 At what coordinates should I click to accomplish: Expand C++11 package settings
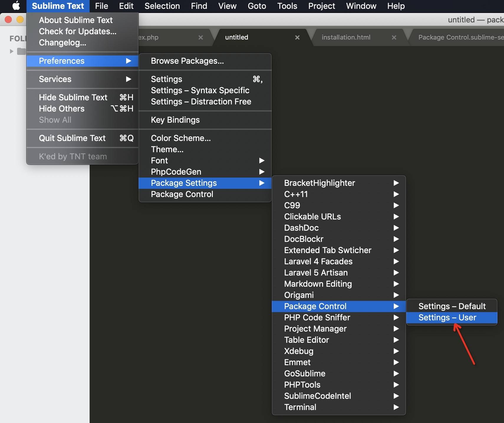(x=339, y=194)
